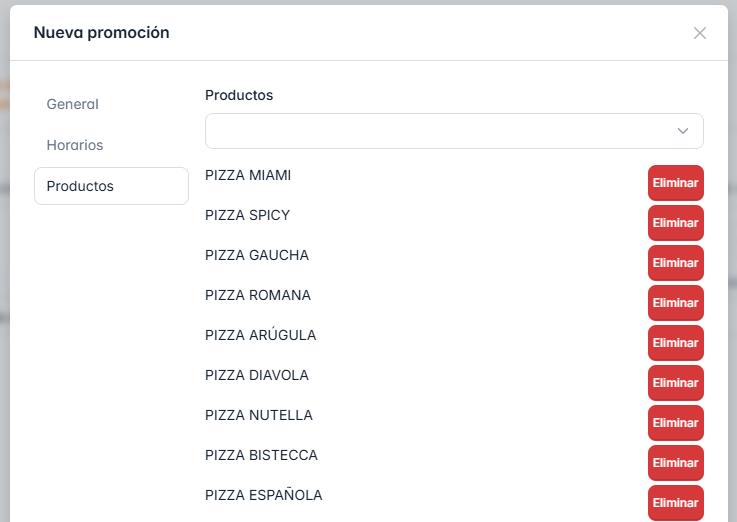Select the PIZZA ESPAÑOLA product text
737x522 pixels.
point(264,495)
